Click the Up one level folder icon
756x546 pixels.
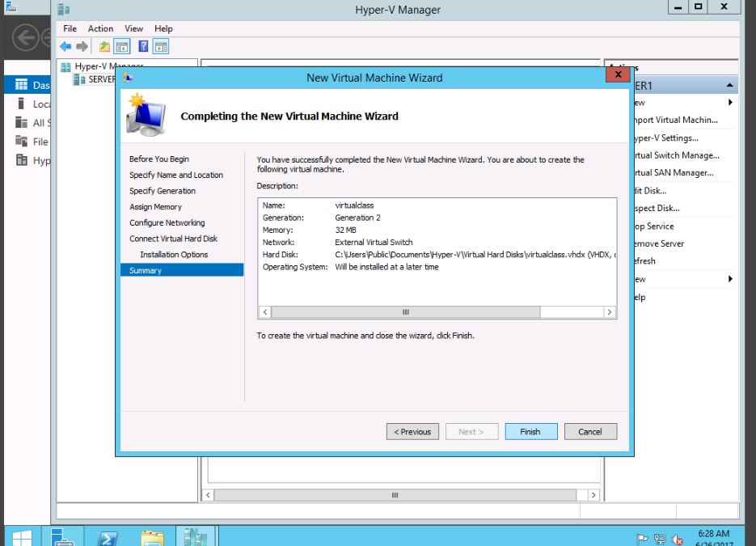tap(104, 47)
